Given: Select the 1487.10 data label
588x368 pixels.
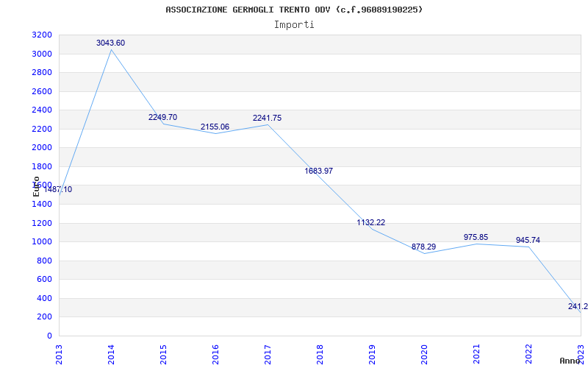Looking at the screenshot, I should click(58, 190).
